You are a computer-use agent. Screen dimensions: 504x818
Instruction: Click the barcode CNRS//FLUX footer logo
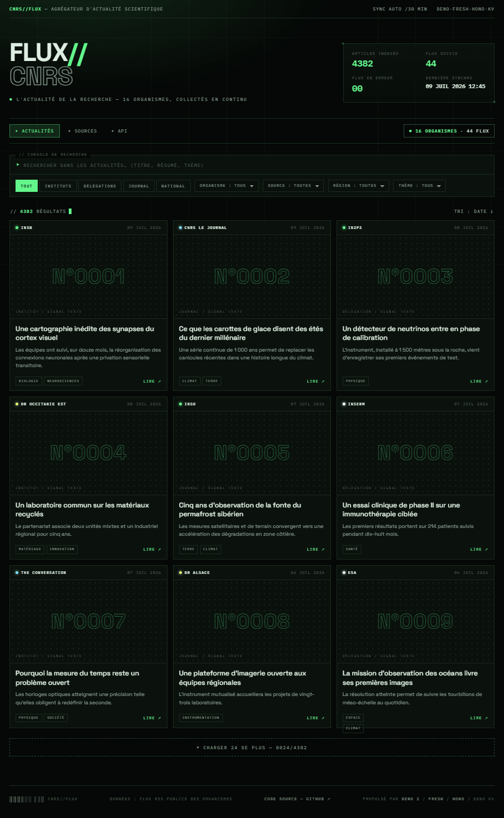point(43,799)
